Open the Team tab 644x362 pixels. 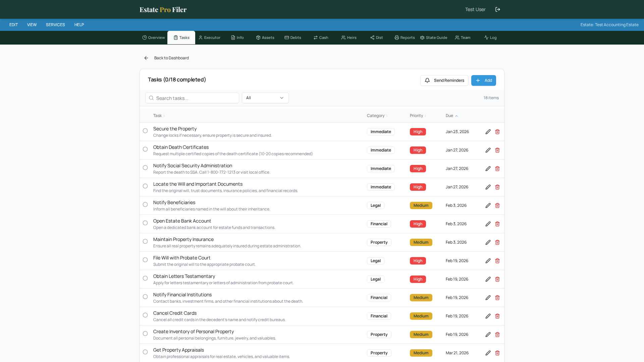pos(463,38)
